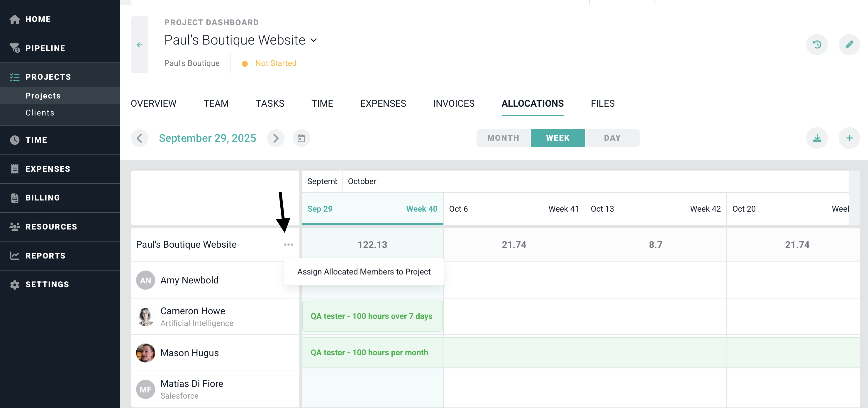The image size is (868, 408).
Task: Go to previous week with left chevron
Action: point(140,138)
